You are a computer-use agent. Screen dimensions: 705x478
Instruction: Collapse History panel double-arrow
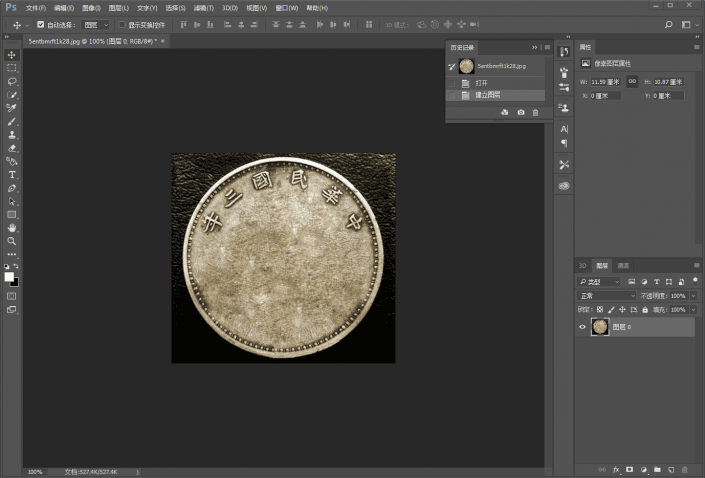534,47
